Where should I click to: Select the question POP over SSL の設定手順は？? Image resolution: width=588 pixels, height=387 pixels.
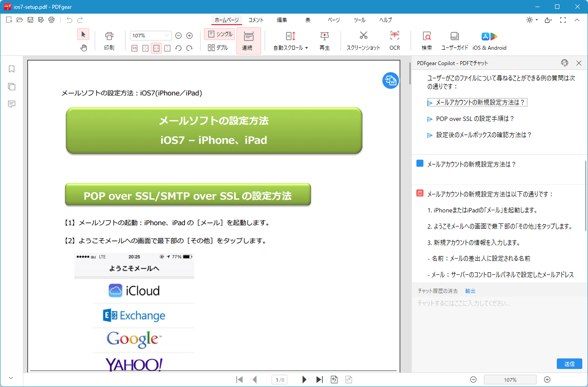tap(475, 119)
